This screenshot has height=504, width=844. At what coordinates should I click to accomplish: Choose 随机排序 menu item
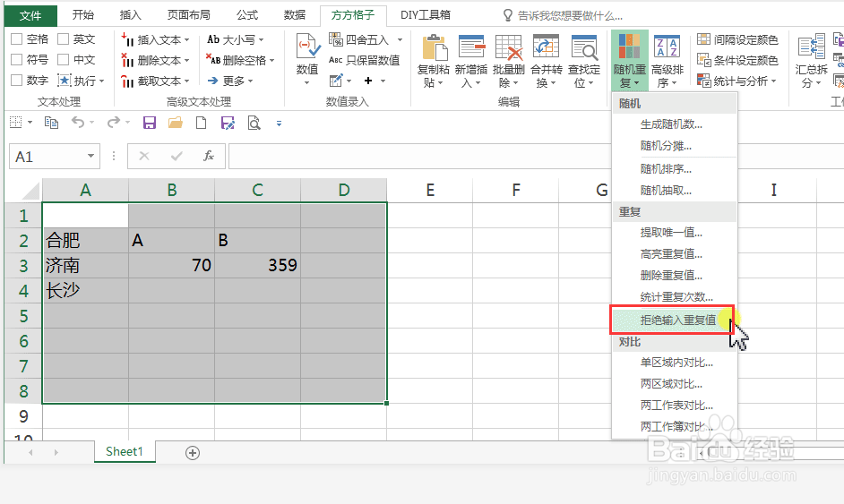pos(675,169)
